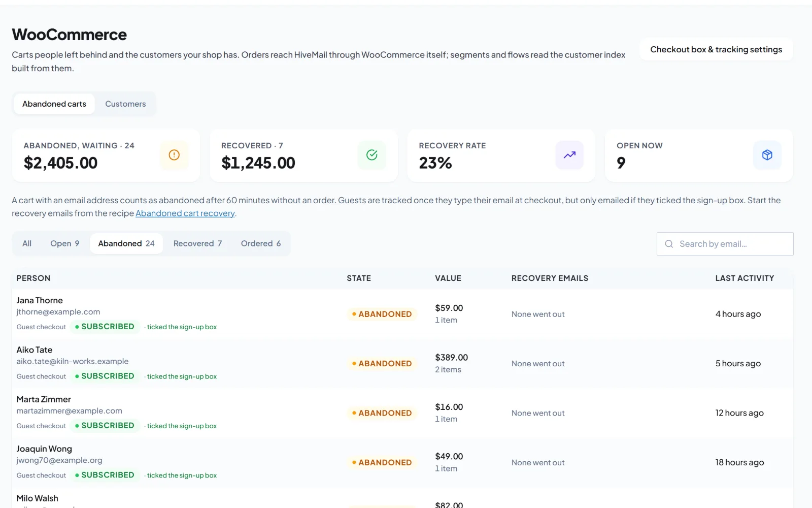812x508 pixels.
Task: Click email jwong70@example.org
Action: pyautogui.click(x=59, y=460)
